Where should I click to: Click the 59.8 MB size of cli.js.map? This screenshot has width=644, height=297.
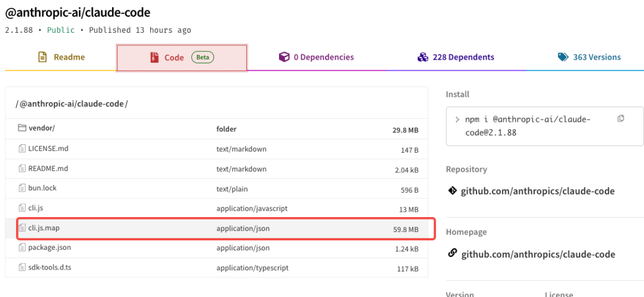coord(406,229)
